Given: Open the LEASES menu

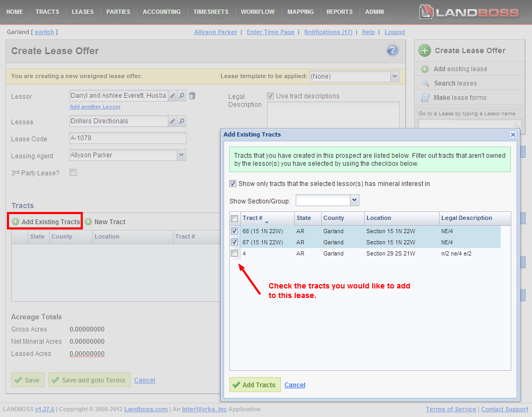Looking at the screenshot, I should [82, 12].
